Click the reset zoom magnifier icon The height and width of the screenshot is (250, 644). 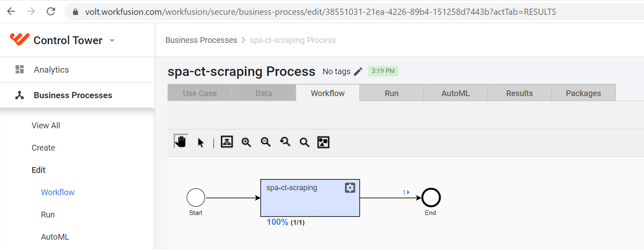point(285,142)
